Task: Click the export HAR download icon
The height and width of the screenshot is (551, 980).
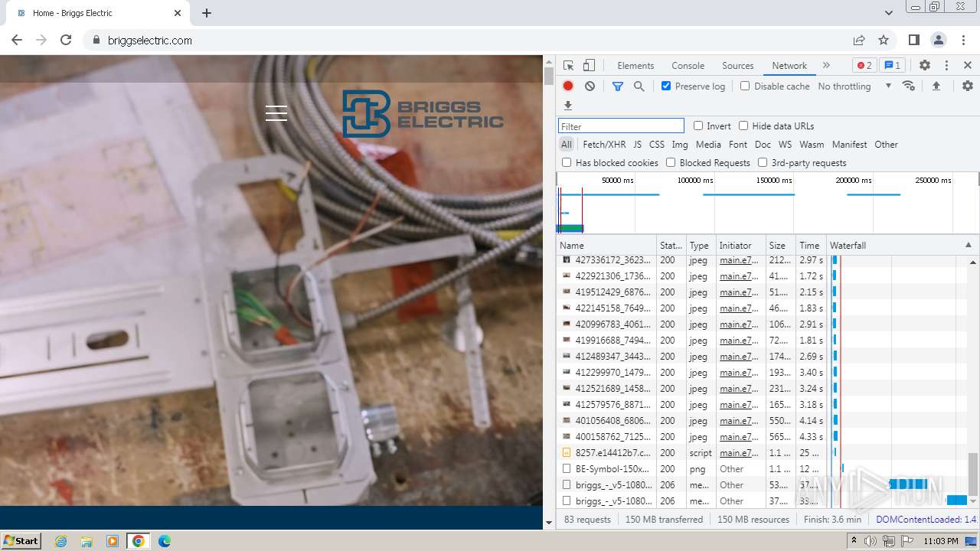Action: (568, 106)
